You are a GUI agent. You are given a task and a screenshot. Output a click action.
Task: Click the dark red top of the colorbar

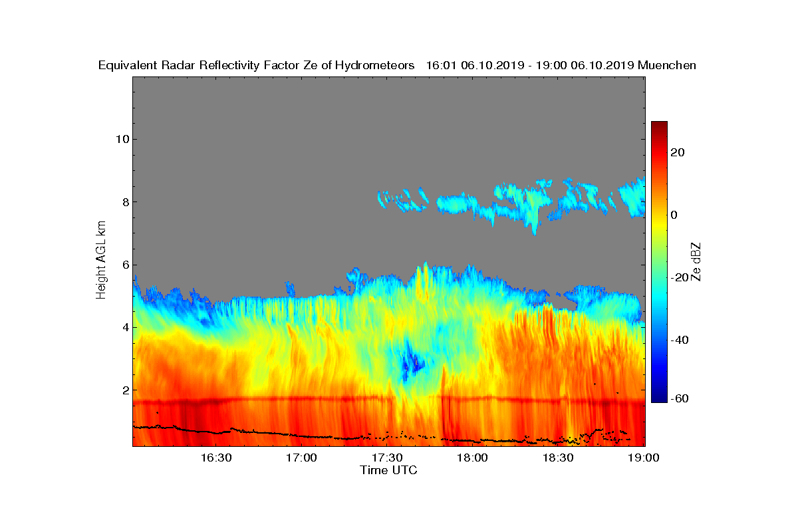click(x=659, y=126)
